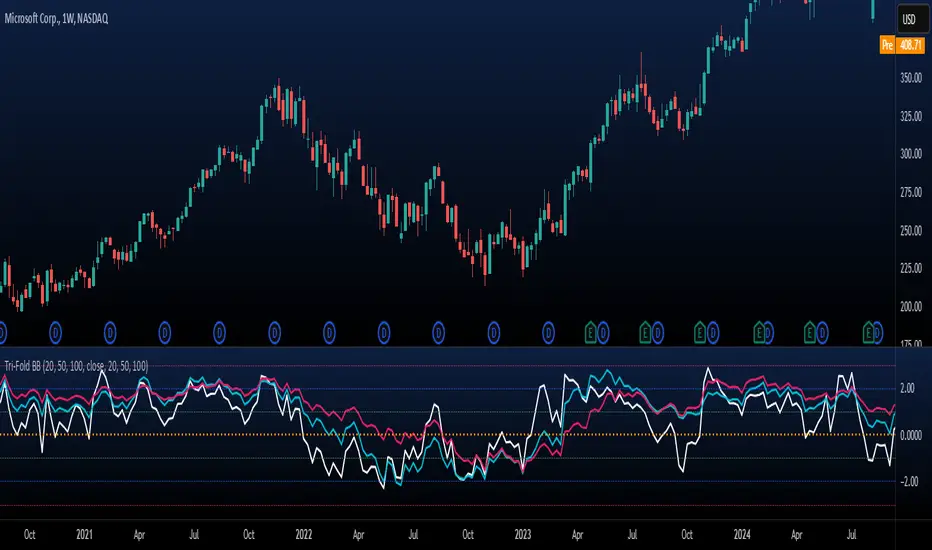Click the November 2021 dividend marker

point(274,333)
